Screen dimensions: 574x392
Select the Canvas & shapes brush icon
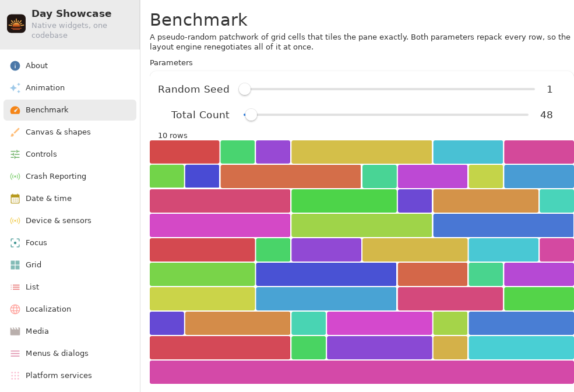[15, 132]
